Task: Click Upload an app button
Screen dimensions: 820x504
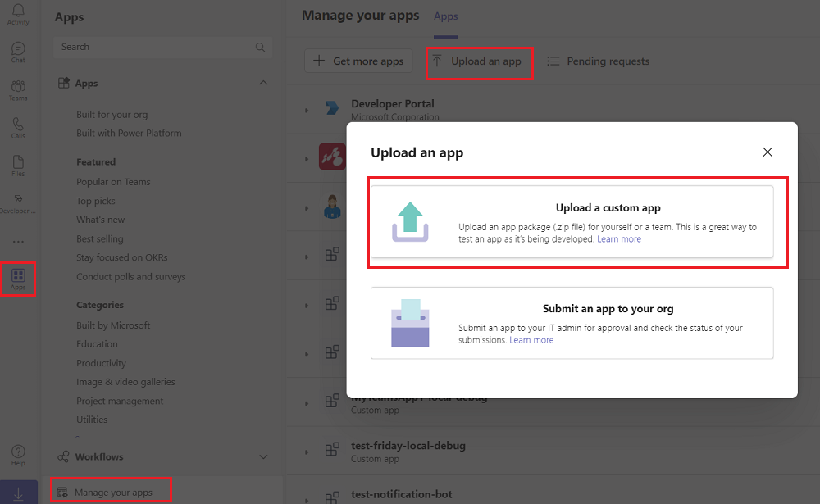Action: [479, 63]
